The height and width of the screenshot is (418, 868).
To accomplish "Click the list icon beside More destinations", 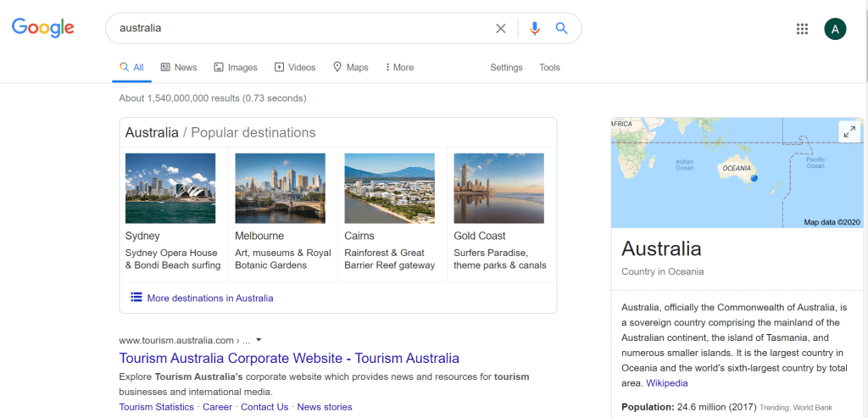I will click(x=136, y=298).
